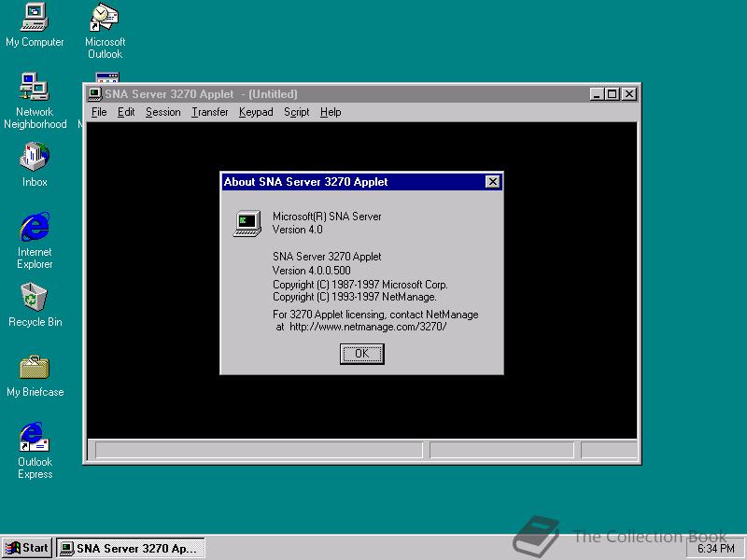Viewport: 747px width, 560px height.
Task: Click the Version 4.0.0.500 text
Action: coord(312,271)
